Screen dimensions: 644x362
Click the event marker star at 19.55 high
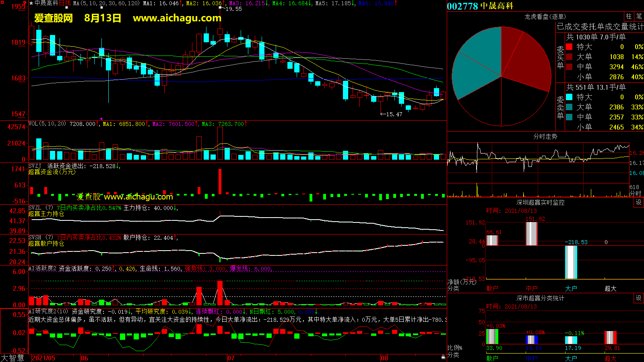point(220,8)
